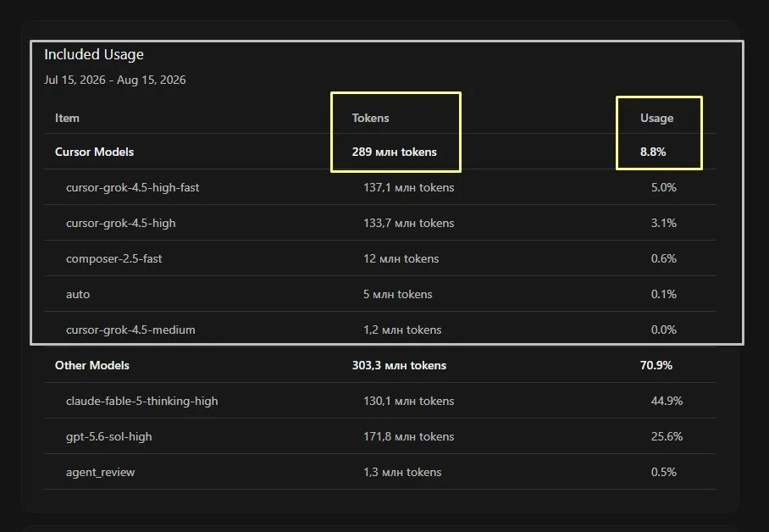
Task: Click the 5.0% usage value
Action: pos(663,187)
